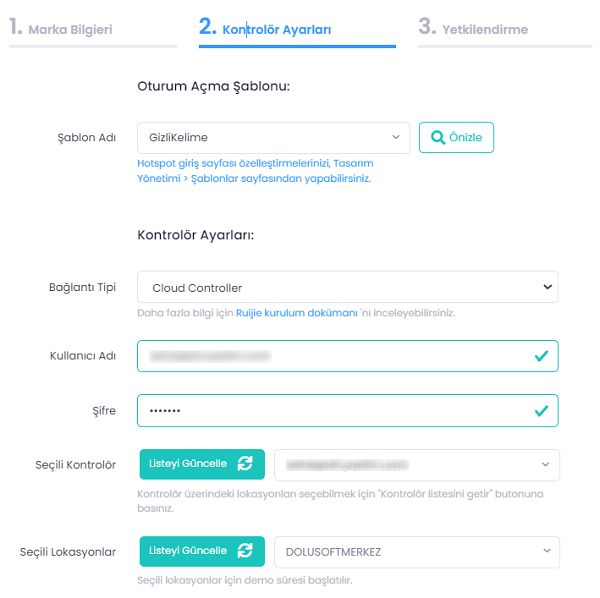The image size is (600, 598).
Task: Open the Seçili Kontrolör selection dropdown
Action: pos(416,465)
